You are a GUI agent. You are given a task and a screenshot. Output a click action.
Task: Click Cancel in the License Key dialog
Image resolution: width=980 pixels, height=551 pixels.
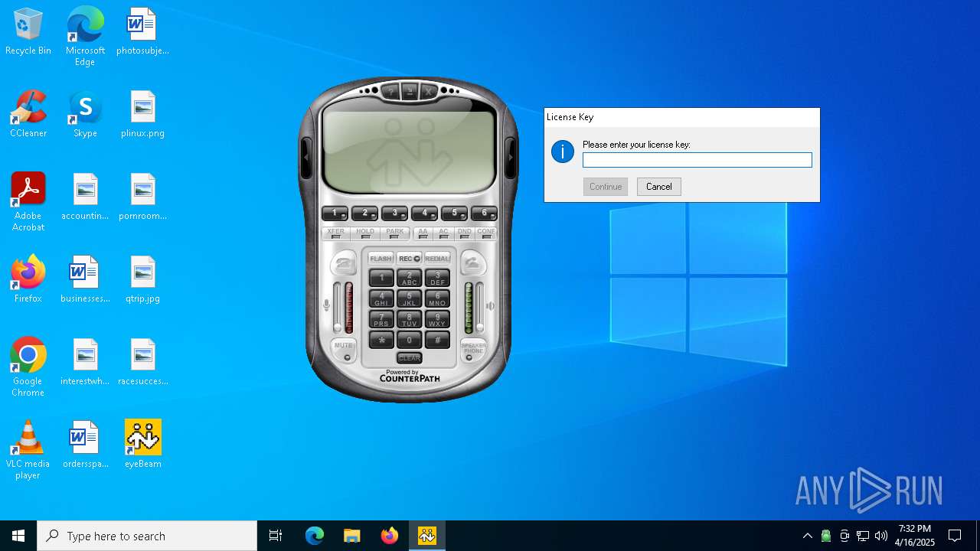coord(659,187)
